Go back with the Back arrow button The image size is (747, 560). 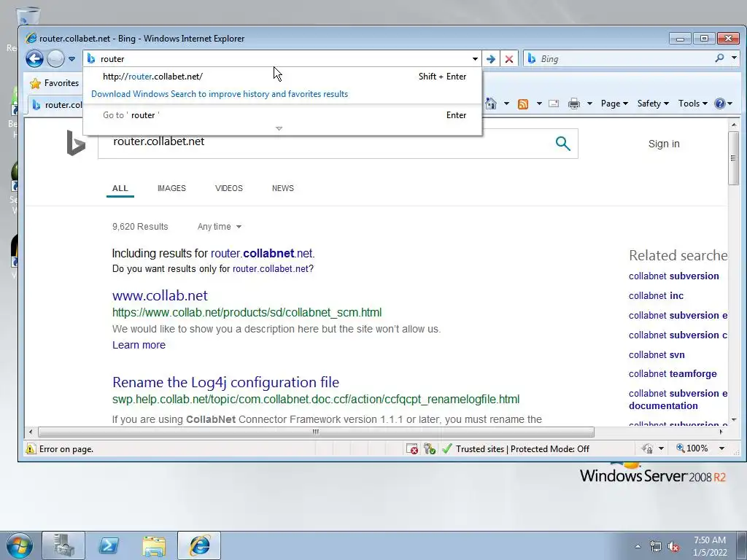point(34,59)
